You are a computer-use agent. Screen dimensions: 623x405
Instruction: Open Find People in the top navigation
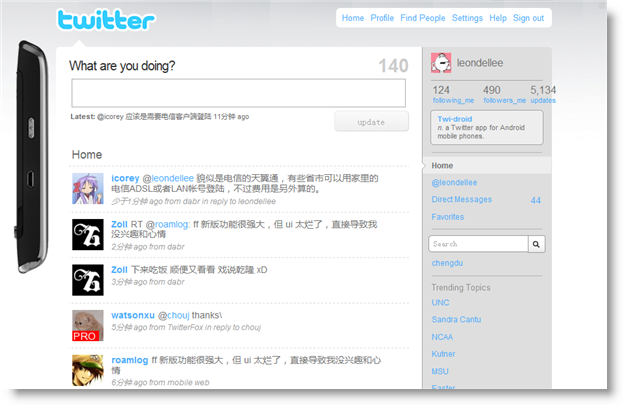[x=423, y=18]
